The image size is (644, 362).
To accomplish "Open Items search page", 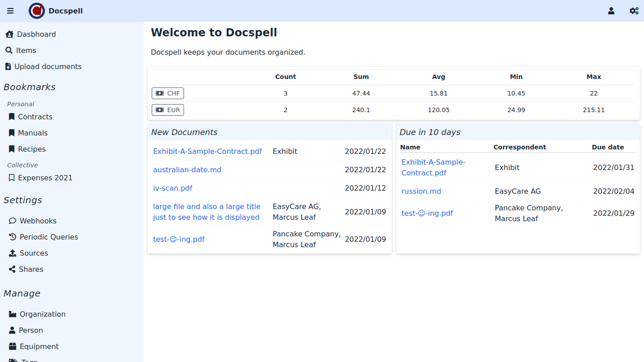I will [x=26, y=50].
